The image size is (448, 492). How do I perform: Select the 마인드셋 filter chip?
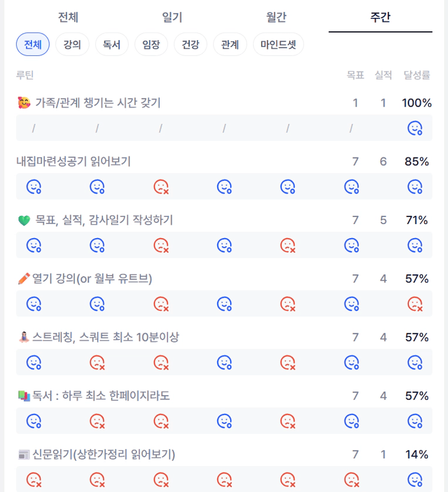click(x=278, y=44)
